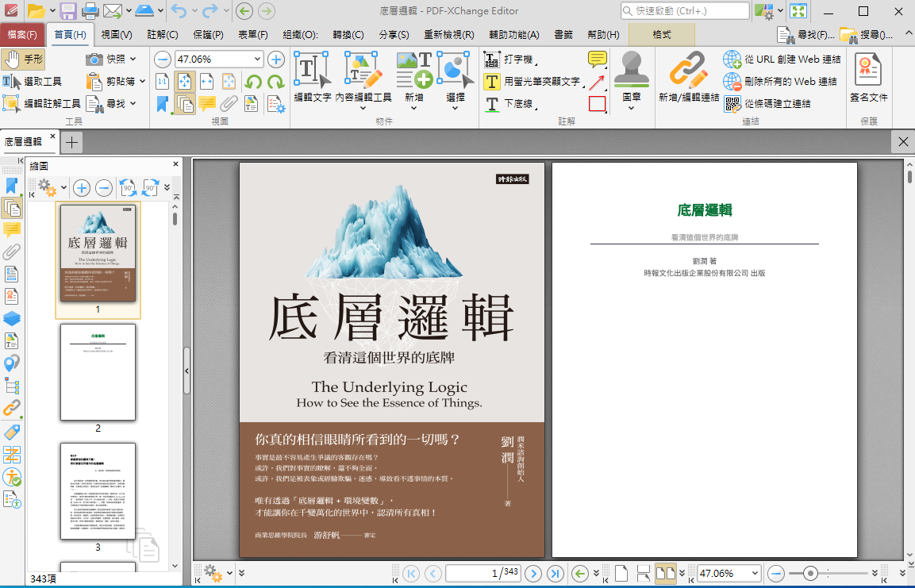
Task: Select page 2 thumbnail in the thumbnails pane
Action: pyautogui.click(x=98, y=372)
